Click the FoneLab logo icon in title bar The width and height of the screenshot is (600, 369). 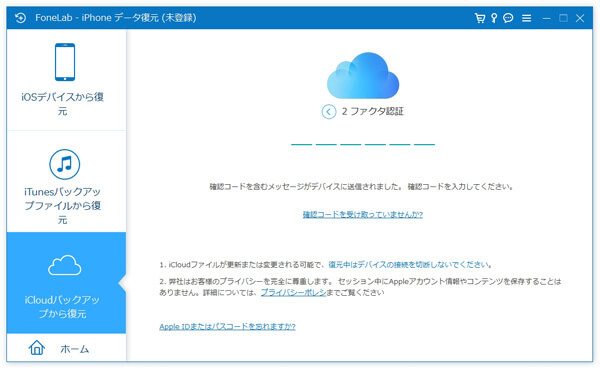[21, 18]
